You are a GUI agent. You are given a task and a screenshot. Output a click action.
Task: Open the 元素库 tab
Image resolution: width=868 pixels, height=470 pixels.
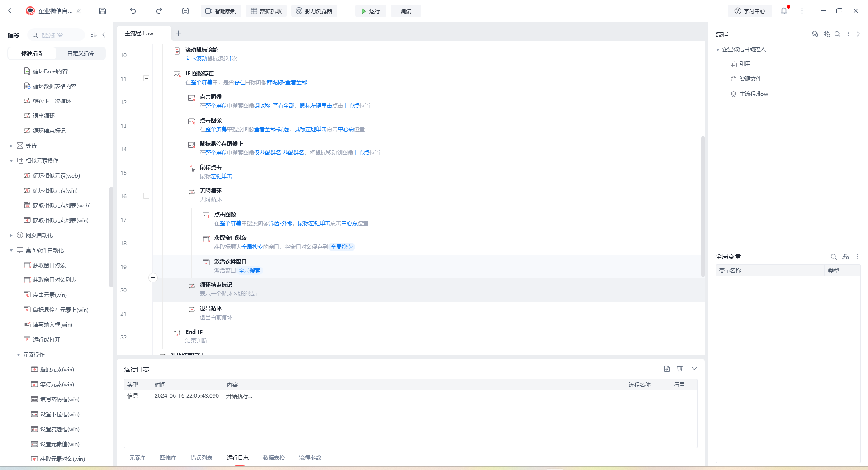point(137,458)
